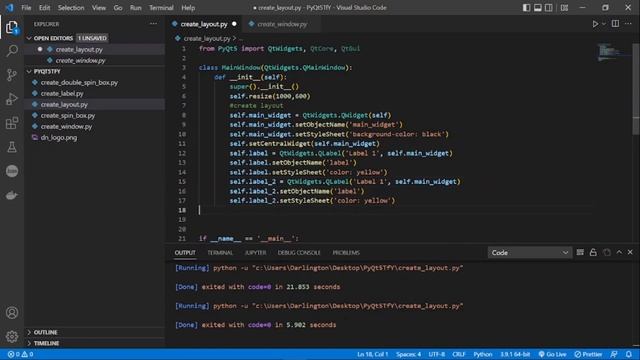640x360 pixels.
Task: Toggle output scroll lock icon
Action: (x=593, y=252)
